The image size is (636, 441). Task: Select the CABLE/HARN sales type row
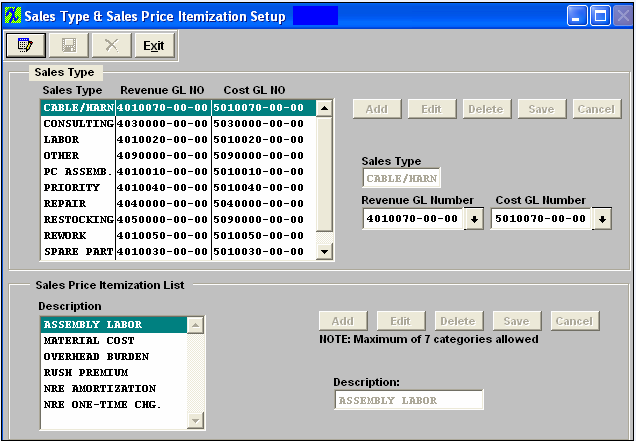coord(178,108)
